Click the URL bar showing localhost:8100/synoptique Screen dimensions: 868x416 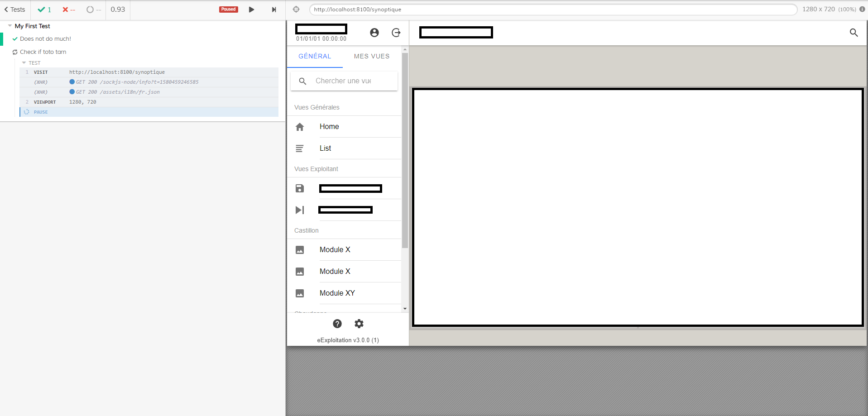pyautogui.click(x=553, y=10)
